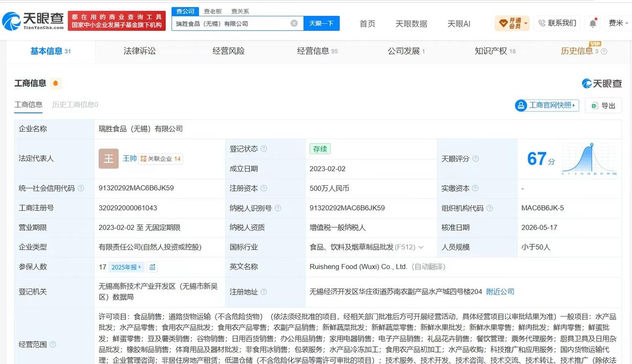The image size is (632, 364).
Task: Click registered capital 500万人民币
Action: (x=329, y=188)
